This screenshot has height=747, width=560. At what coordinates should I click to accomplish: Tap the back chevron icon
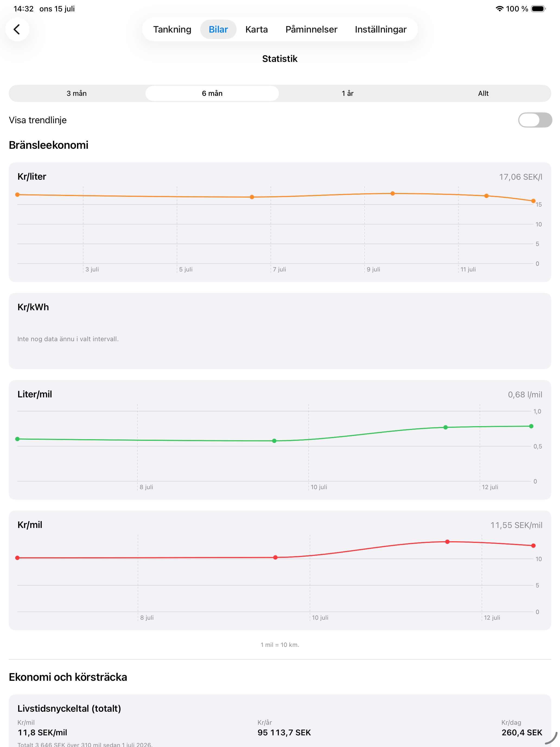[x=17, y=29]
